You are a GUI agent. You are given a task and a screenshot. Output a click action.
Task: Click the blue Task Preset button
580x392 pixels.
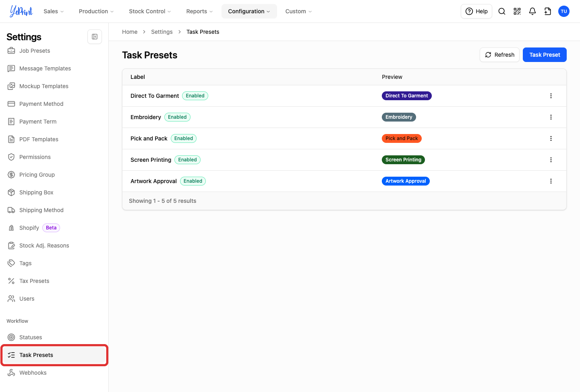click(545, 55)
